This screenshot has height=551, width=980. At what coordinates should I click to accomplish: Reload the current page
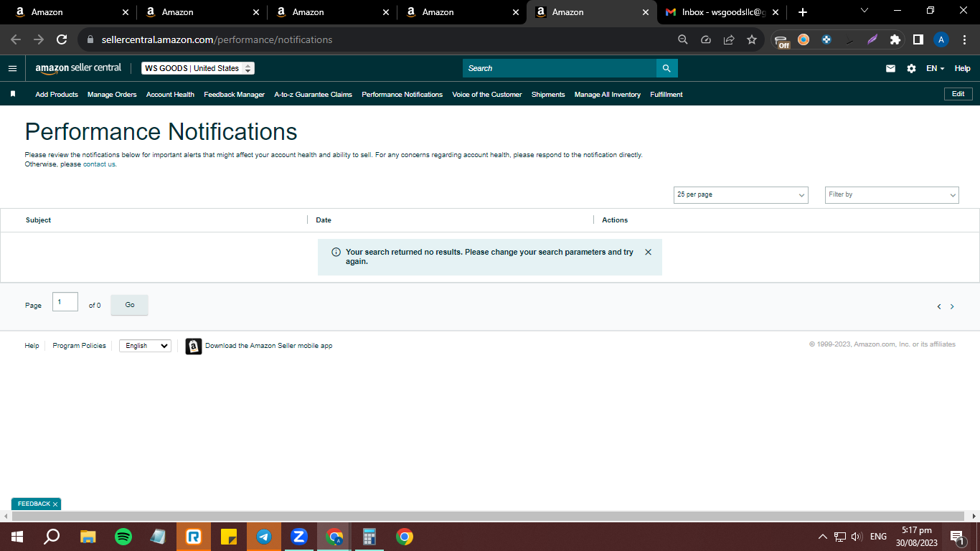coord(62,39)
